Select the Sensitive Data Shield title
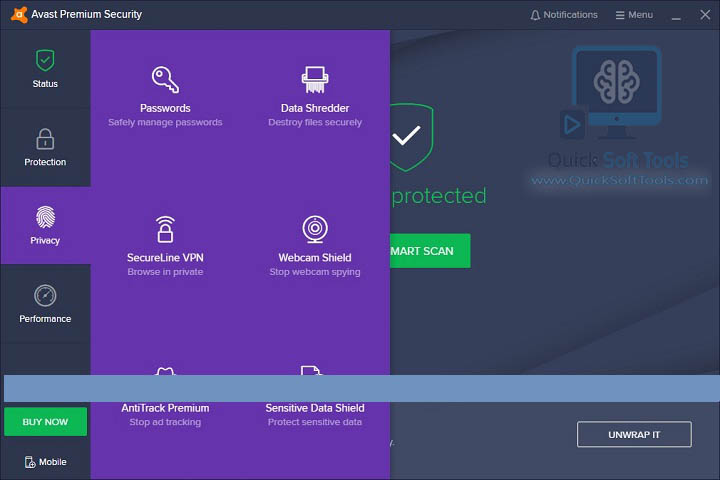Viewport: 720px width, 480px height. pos(315,408)
